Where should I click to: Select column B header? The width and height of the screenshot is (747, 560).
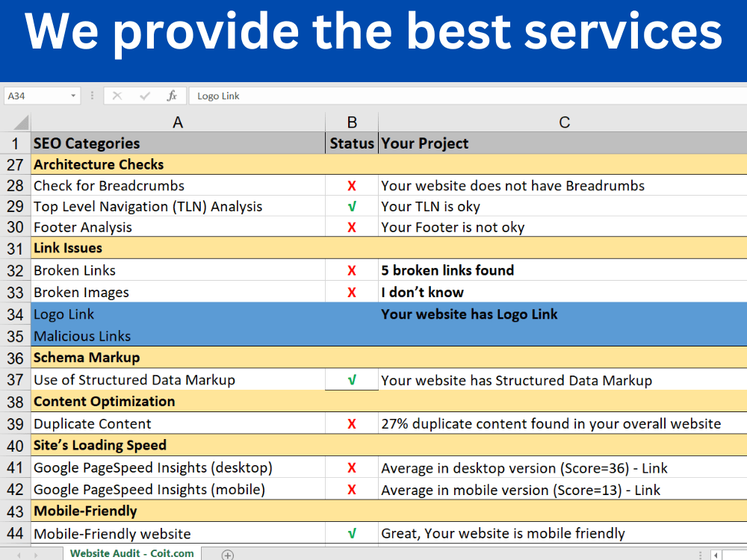click(x=352, y=122)
